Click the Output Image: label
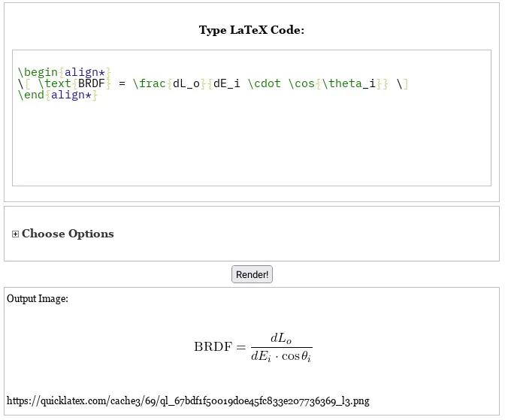 pyautogui.click(x=38, y=298)
